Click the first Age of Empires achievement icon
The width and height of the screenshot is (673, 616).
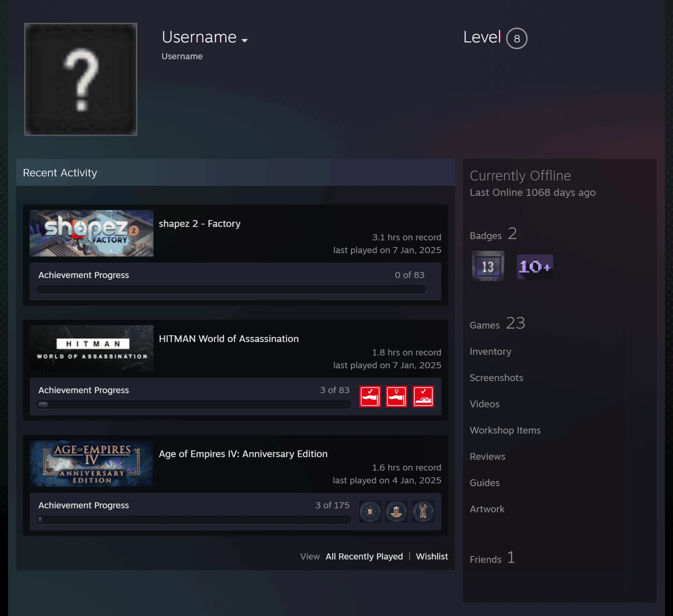[370, 512]
